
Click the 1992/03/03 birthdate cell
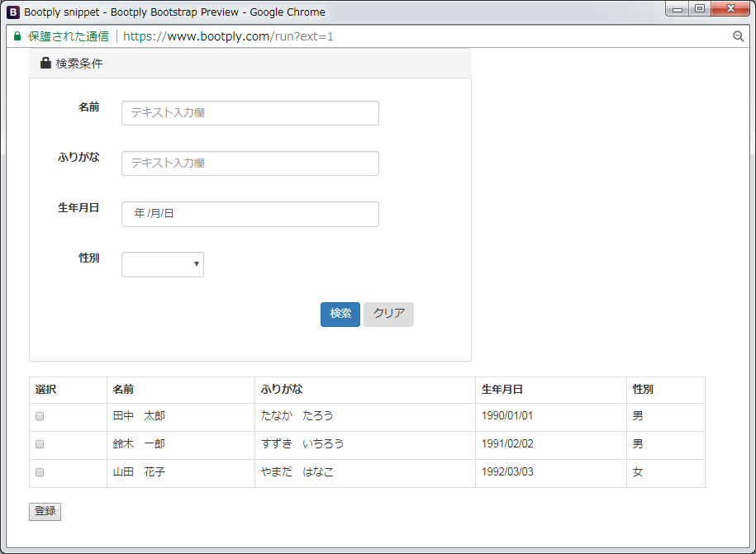[x=507, y=473]
